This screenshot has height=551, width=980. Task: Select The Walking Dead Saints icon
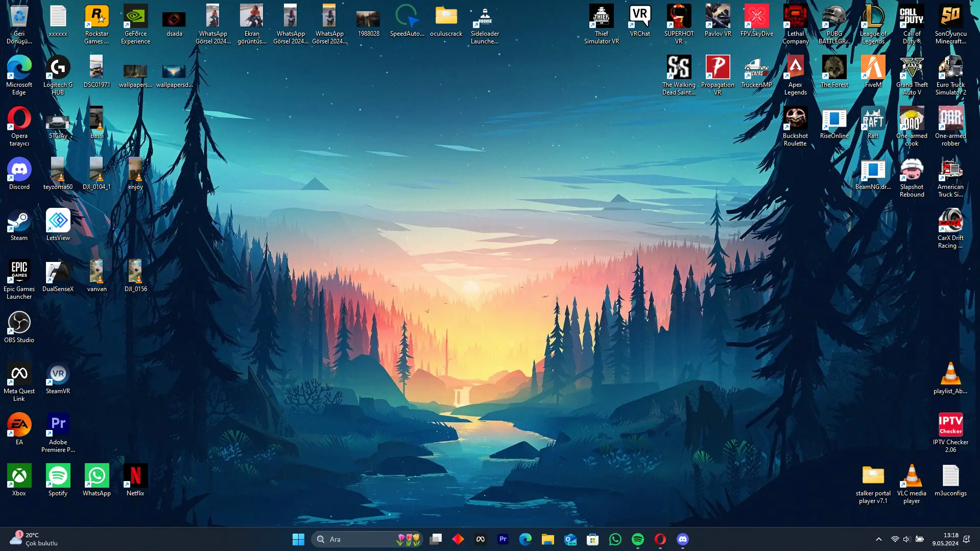[679, 75]
